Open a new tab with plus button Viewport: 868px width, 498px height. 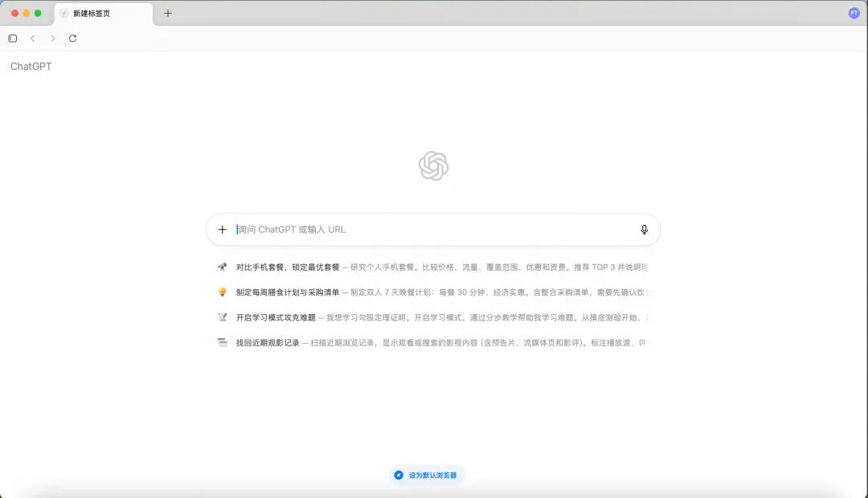coord(168,14)
